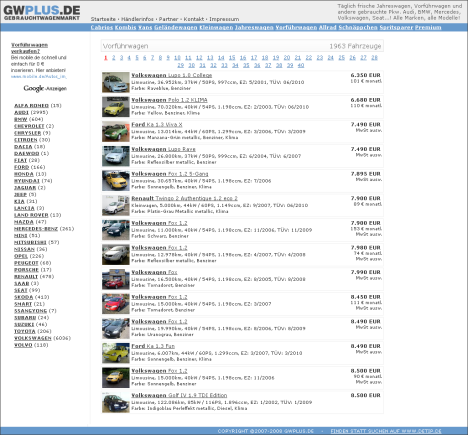Screen dimensions: 468x435
Task: Open the www.detip.de footer link
Action: (386, 431)
